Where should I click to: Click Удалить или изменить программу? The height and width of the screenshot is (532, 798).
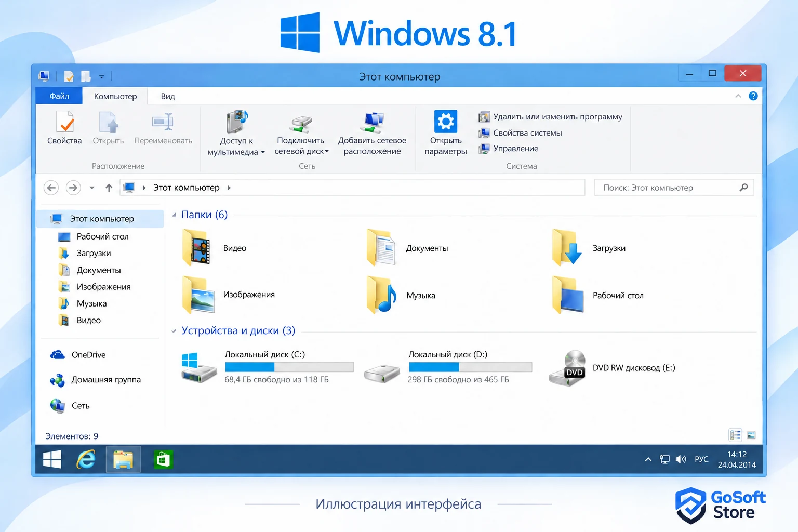point(550,117)
